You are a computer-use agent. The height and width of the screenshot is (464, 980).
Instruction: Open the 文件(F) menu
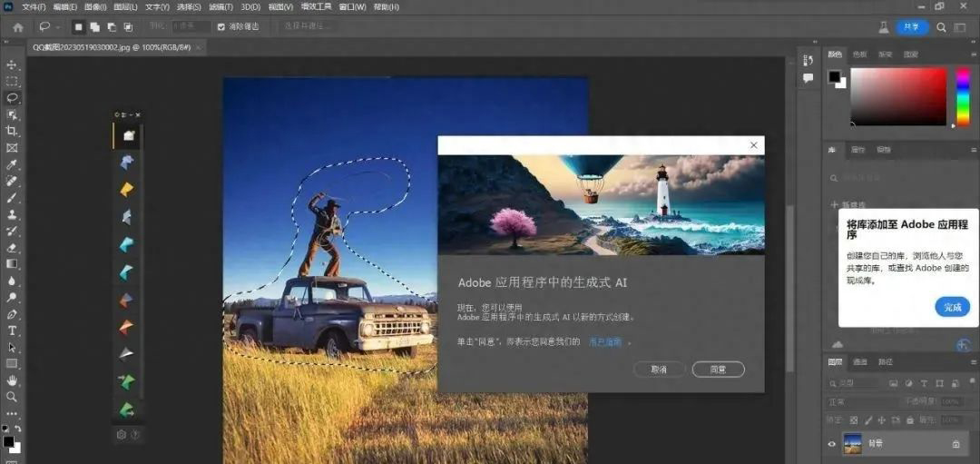click(34, 7)
